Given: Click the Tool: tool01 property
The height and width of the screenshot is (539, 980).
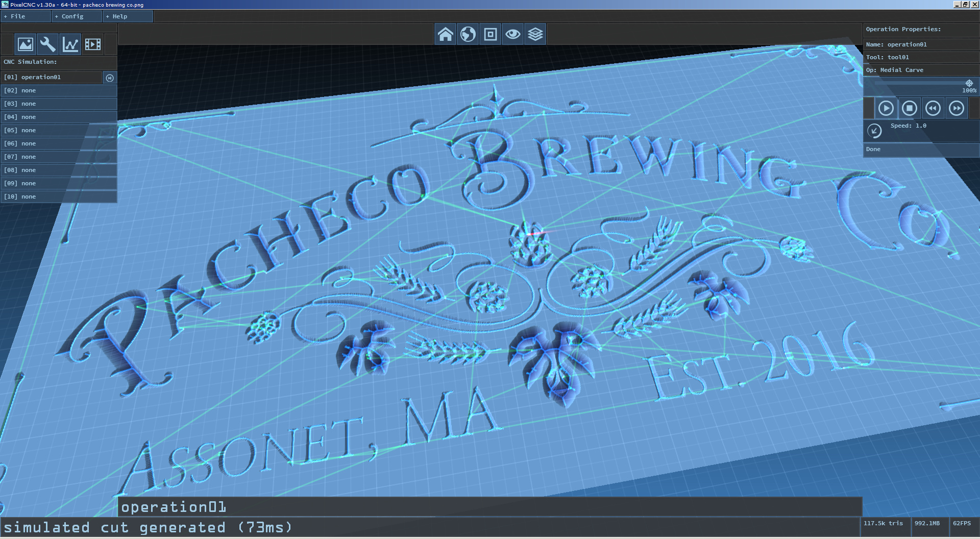Looking at the screenshot, I should click(921, 57).
